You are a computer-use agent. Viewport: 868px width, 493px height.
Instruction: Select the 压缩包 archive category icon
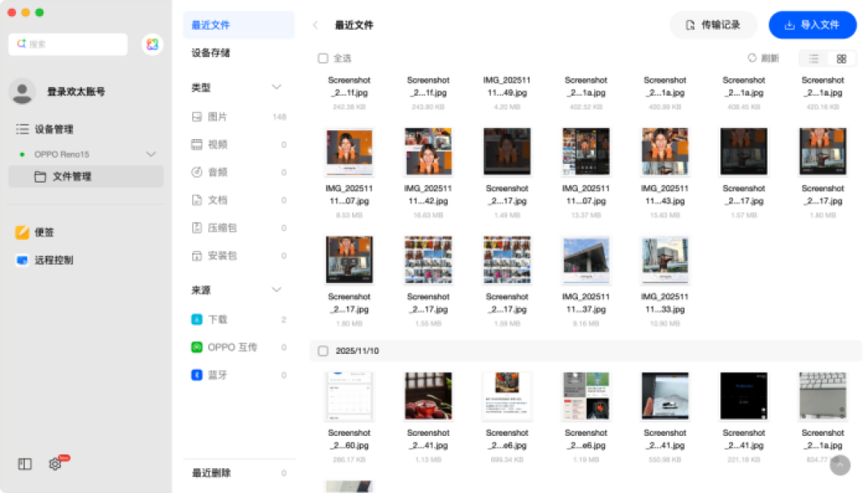tap(197, 228)
